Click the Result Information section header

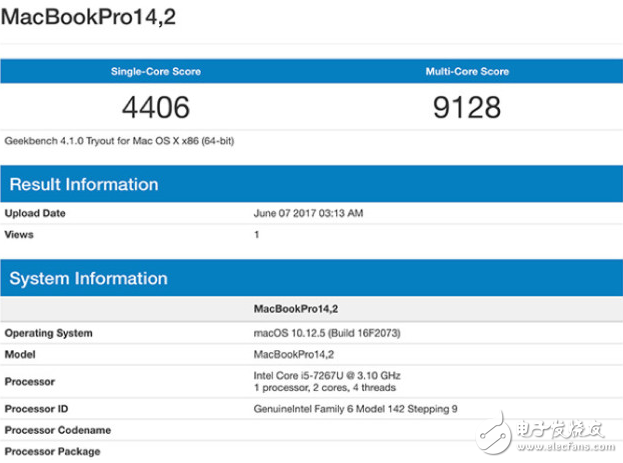click(x=84, y=184)
